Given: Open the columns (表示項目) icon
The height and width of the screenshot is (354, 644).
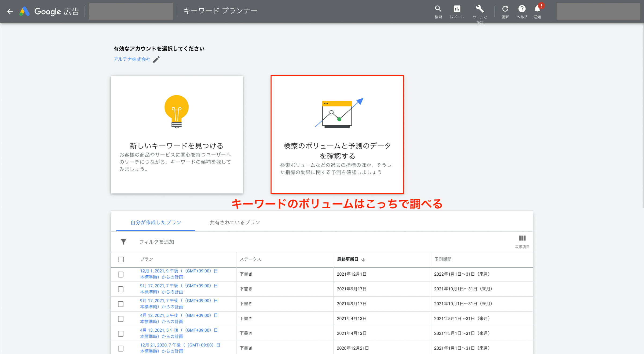Looking at the screenshot, I should pos(522,242).
